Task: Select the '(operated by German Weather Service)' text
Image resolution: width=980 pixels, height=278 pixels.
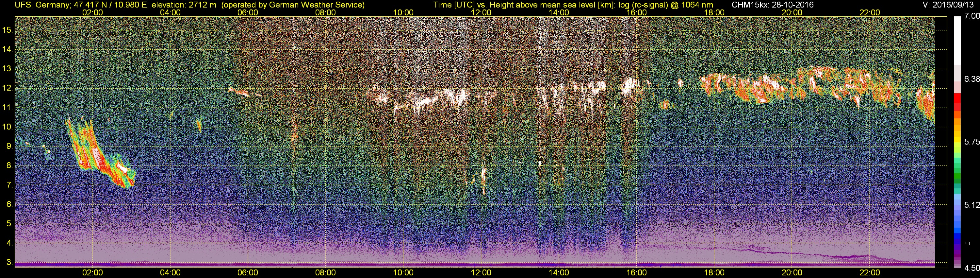Action: [293, 5]
